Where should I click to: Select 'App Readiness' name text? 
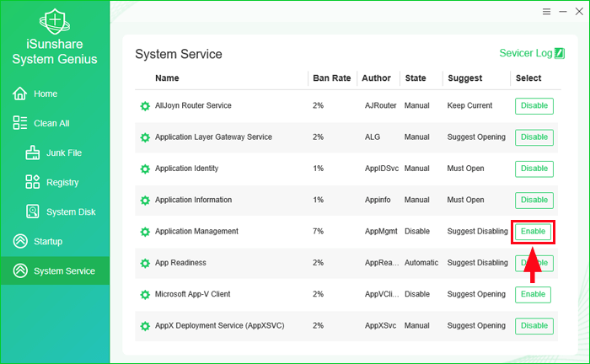point(180,263)
